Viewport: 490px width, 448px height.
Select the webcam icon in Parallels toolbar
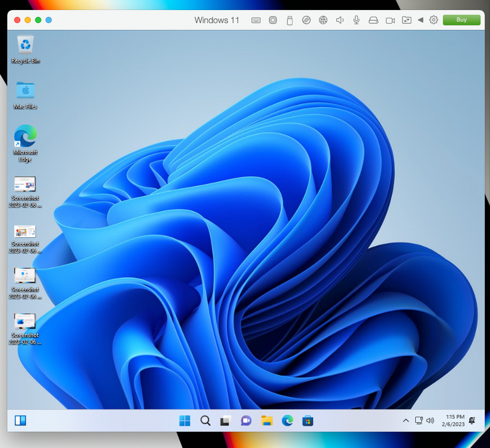pos(390,20)
